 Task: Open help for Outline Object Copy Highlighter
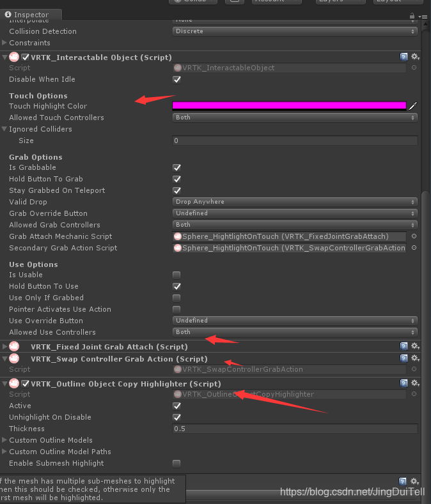click(x=404, y=383)
